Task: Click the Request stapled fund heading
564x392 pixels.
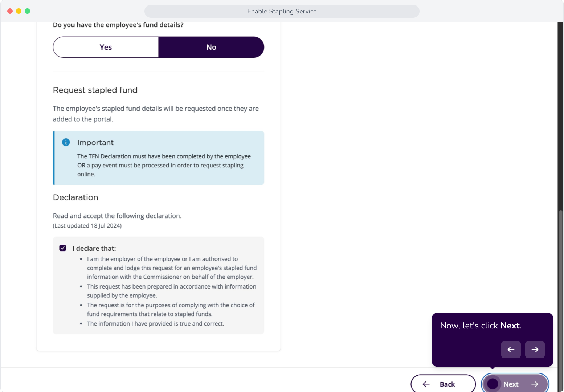Action: [95, 90]
